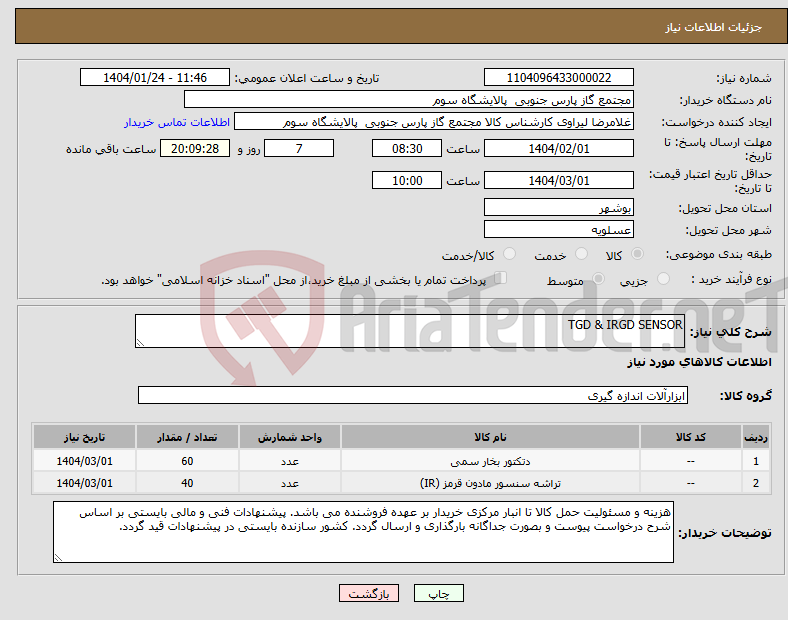Select the کالا/خدمت radio button
The width and height of the screenshot is (788, 620).
(x=510, y=254)
